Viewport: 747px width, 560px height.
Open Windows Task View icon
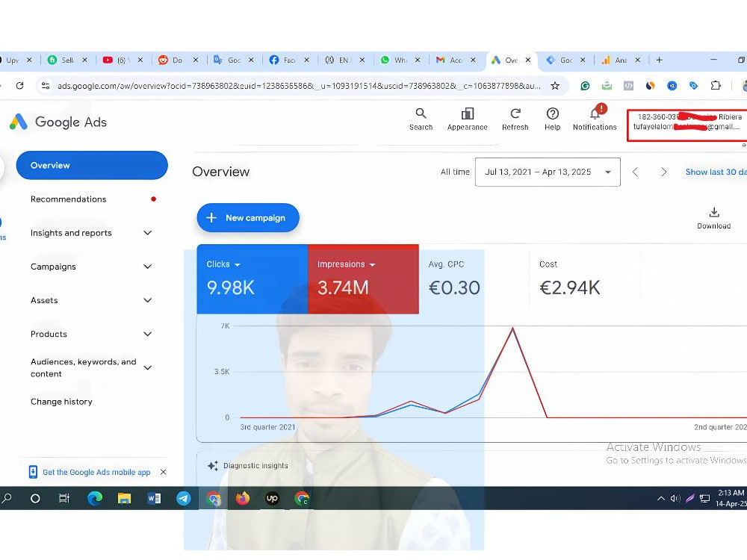click(63, 499)
